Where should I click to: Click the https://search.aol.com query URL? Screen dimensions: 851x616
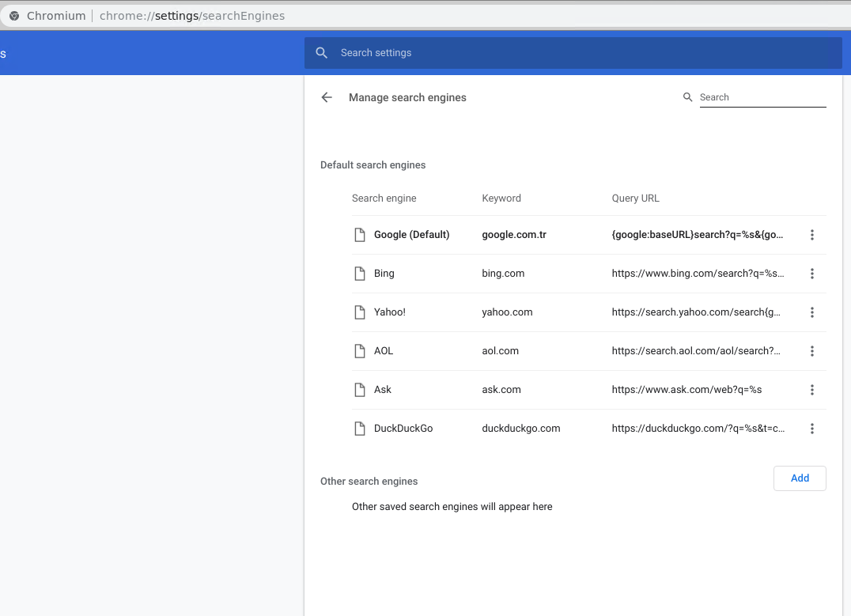[x=696, y=351]
